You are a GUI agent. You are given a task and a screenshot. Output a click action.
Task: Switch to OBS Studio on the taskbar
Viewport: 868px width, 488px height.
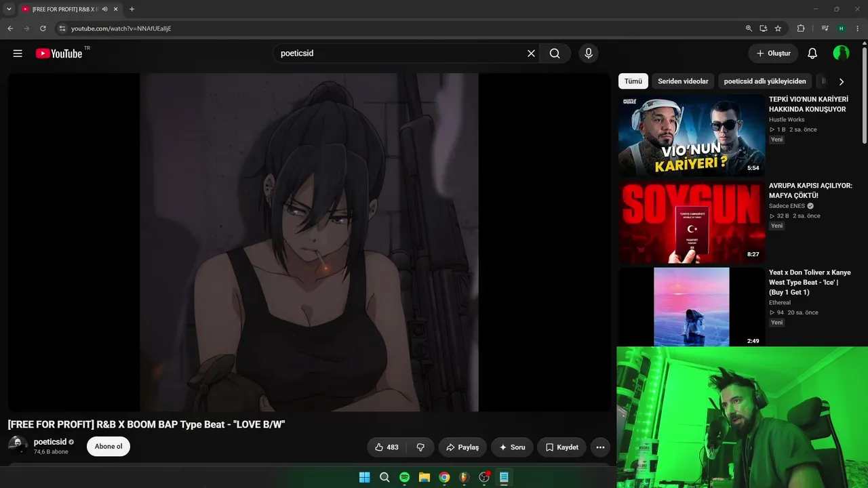point(484,477)
